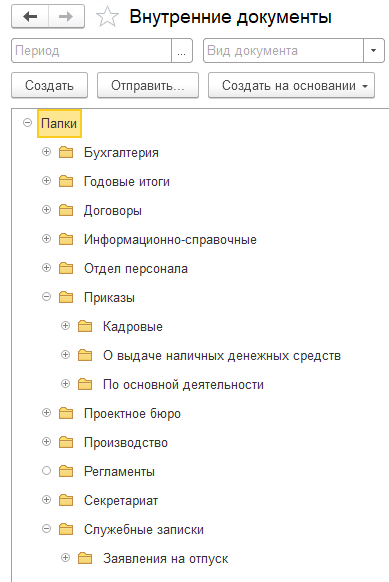
Task: Click the Вид документа field
Action: (283, 50)
